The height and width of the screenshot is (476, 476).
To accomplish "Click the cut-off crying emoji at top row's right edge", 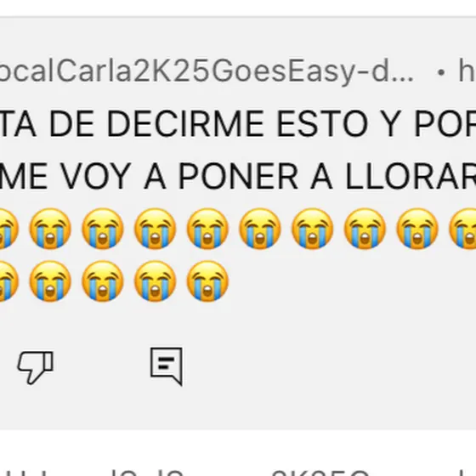I will point(462,229).
